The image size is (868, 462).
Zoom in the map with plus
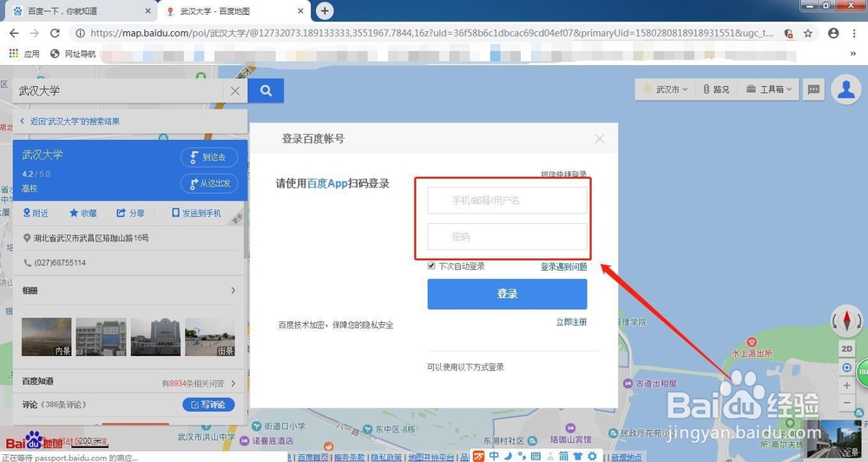(x=846, y=385)
